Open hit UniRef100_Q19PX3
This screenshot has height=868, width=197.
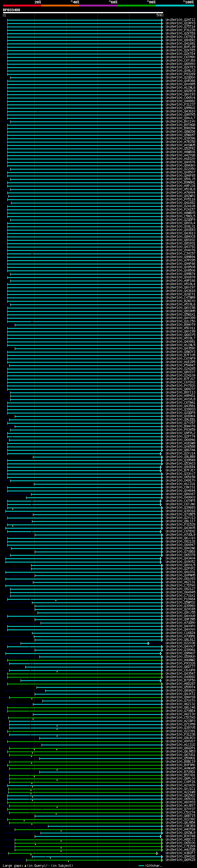click(180, 23)
